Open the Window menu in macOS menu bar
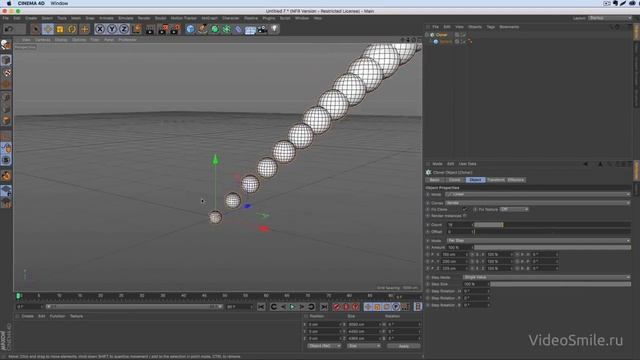640x360 pixels. click(59, 3)
